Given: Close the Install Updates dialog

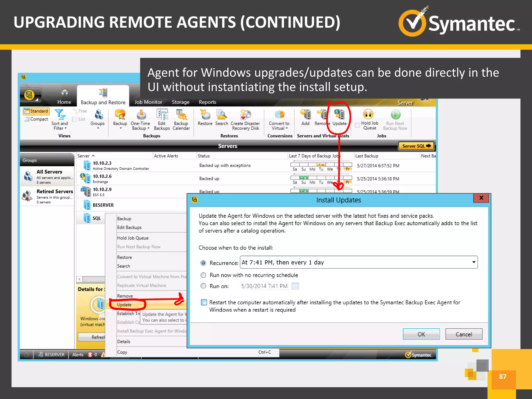Looking at the screenshot, I should (x=481, y=198).
